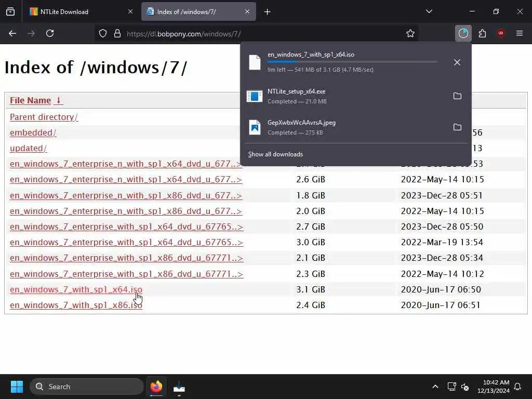Viewport: 532px width, 399px height.
Task: Open the Windows Start menu
Action: 17,387
